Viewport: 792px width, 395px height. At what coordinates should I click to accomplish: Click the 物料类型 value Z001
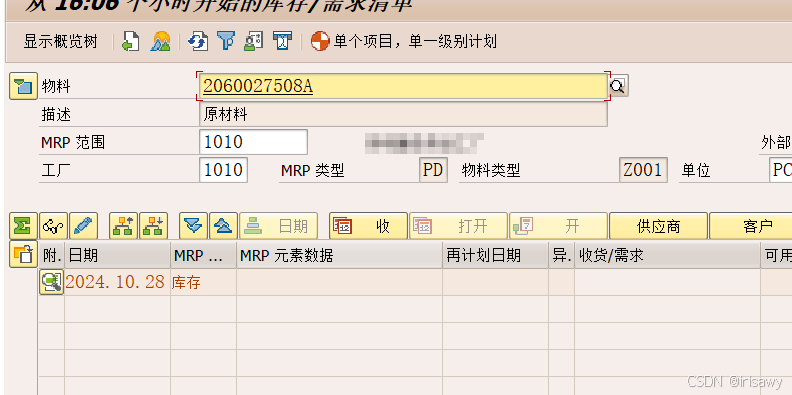[644, 170]
